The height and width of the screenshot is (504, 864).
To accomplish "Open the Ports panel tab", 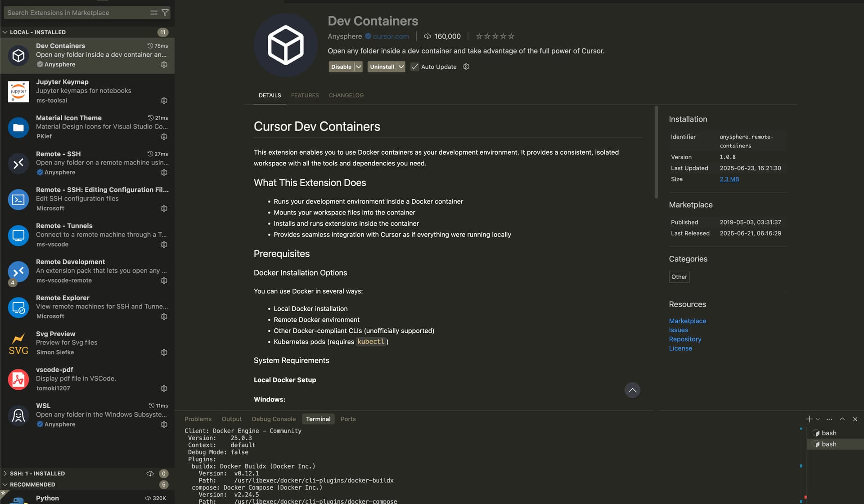I will coord(348,419).
